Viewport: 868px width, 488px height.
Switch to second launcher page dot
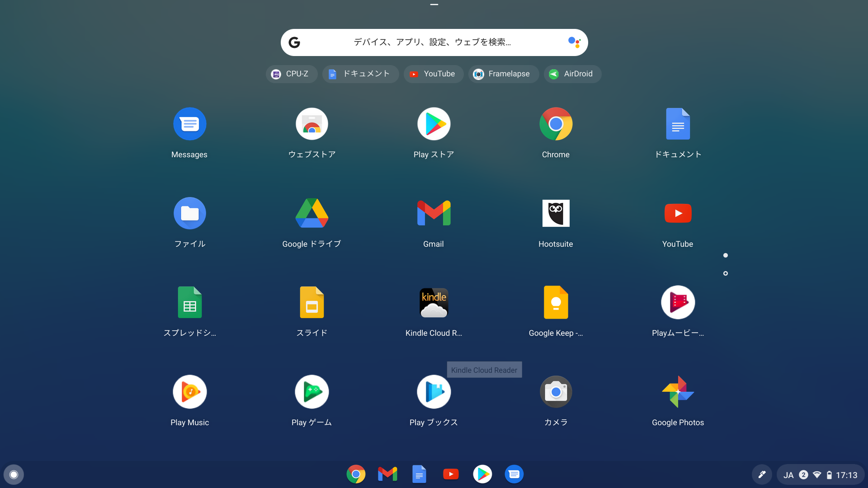click(x=726, y=273)
